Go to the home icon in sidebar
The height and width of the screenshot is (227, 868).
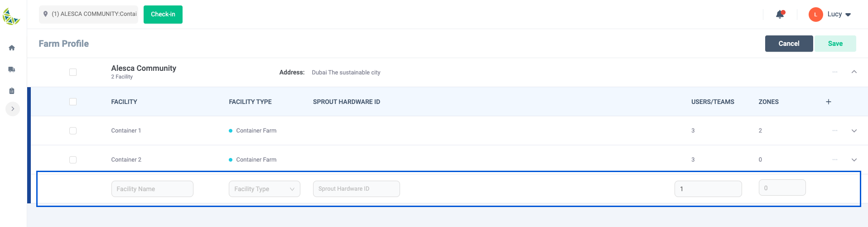tap(12, 48)
